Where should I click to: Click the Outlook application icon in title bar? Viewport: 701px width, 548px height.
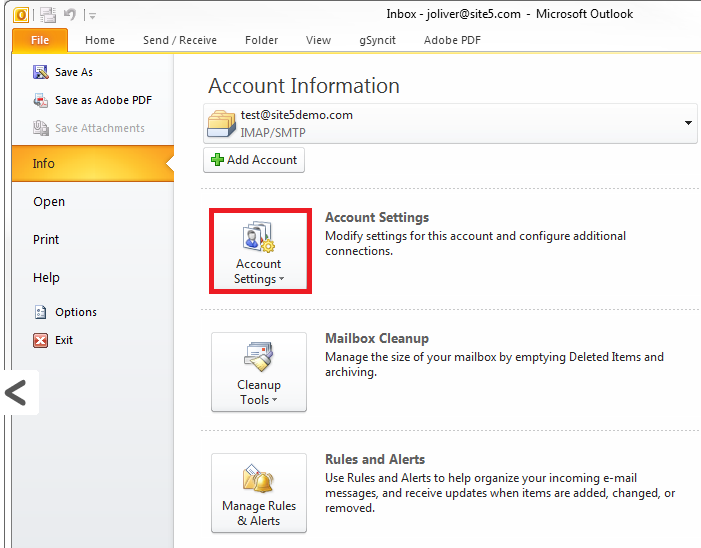(21, 15)
